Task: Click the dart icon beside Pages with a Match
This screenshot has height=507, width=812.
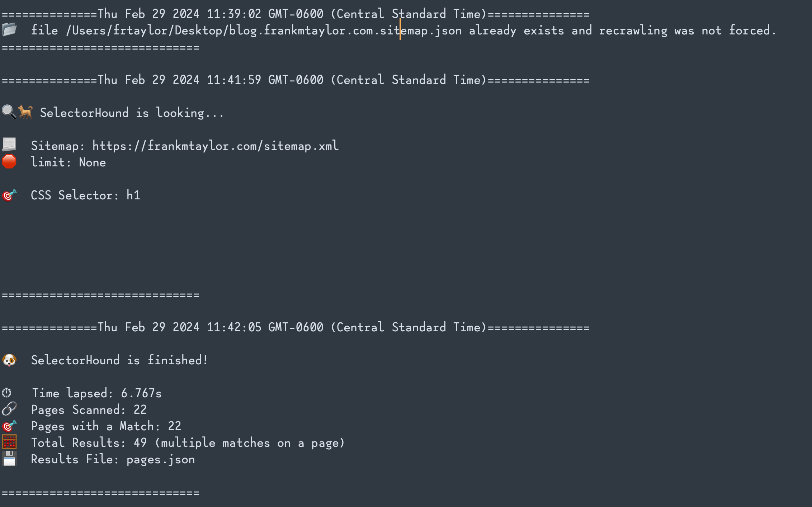Action: coord(9,426)
